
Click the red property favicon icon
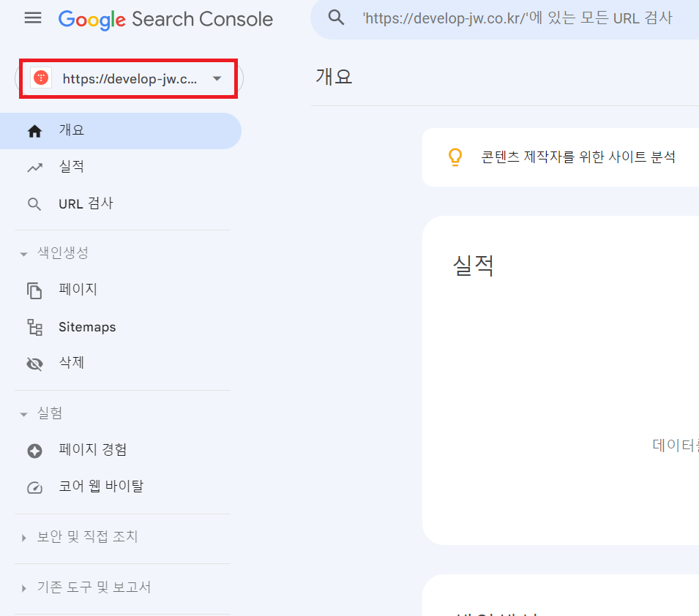[x=41, y=78]
